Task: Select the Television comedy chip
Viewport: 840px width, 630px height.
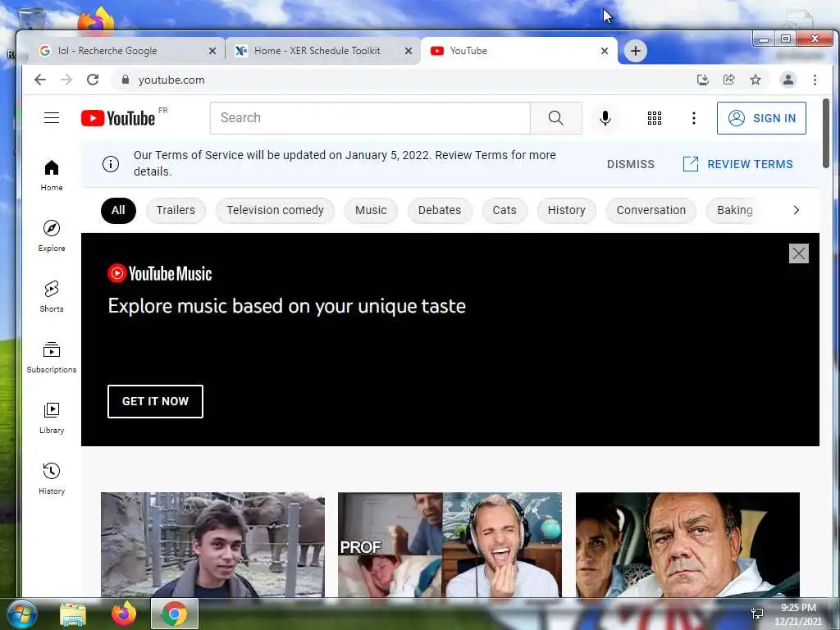Action: (x=275, y=210)
